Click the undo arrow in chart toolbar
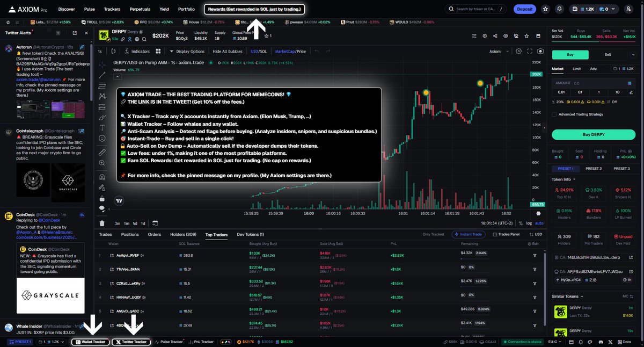Screen dimensions: 644x347 pyautogui.click(x=317, y=52)
